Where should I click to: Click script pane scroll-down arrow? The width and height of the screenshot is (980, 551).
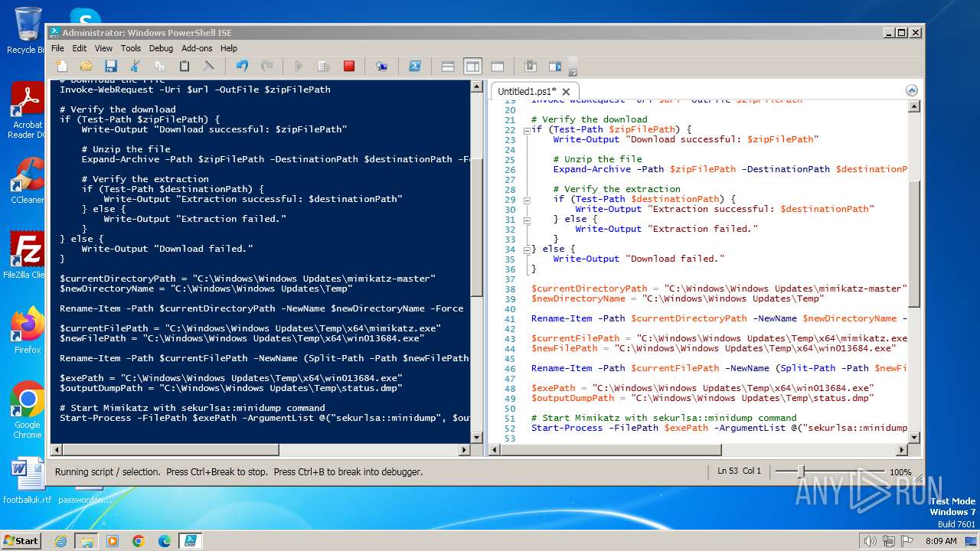click(913, 438)
